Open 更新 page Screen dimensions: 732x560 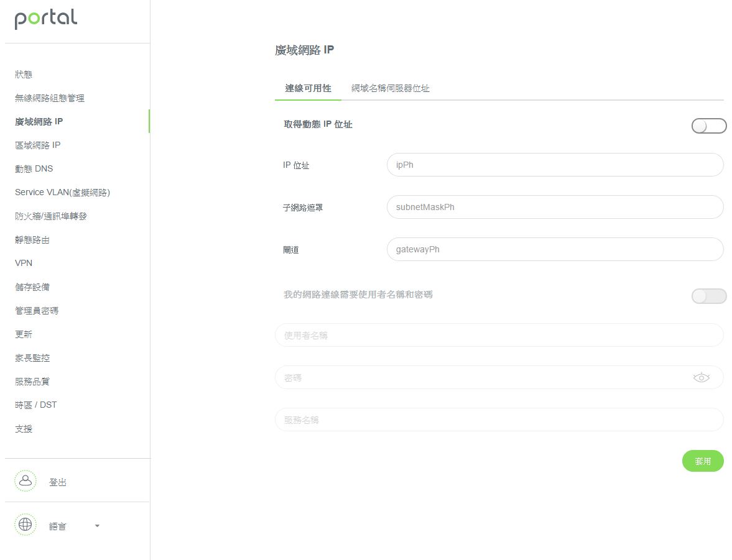click(24, 334)
